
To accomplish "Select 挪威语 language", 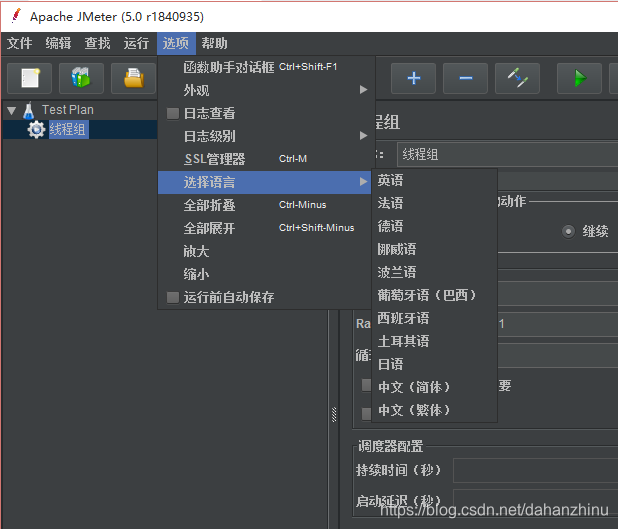I will (x=434, y=249).
